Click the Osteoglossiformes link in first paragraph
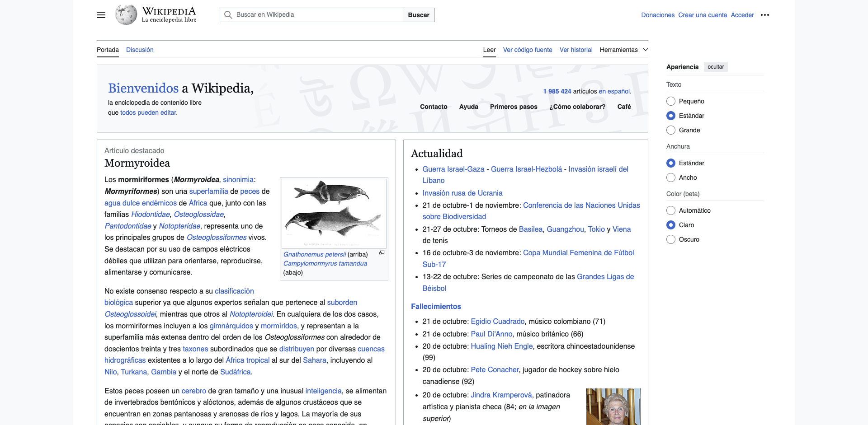This screenshot has height=425, width=868. (x=217, y=237)
